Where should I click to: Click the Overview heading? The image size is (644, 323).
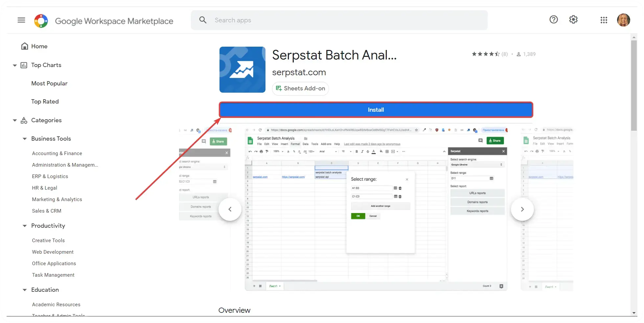point(234,310)
